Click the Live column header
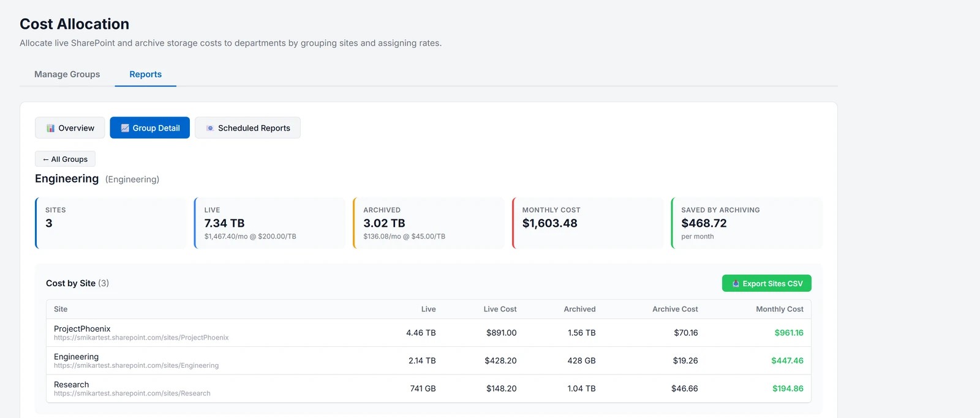 (428, 310)
